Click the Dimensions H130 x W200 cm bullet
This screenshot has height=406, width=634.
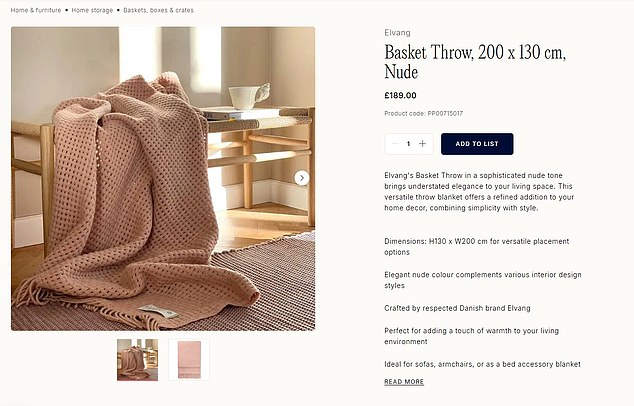(477, 247)
